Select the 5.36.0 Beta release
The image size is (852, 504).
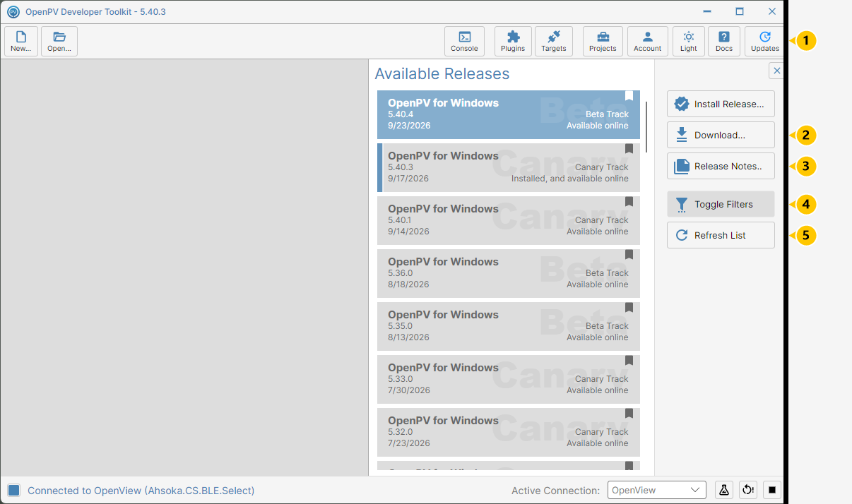click(509, 273)
